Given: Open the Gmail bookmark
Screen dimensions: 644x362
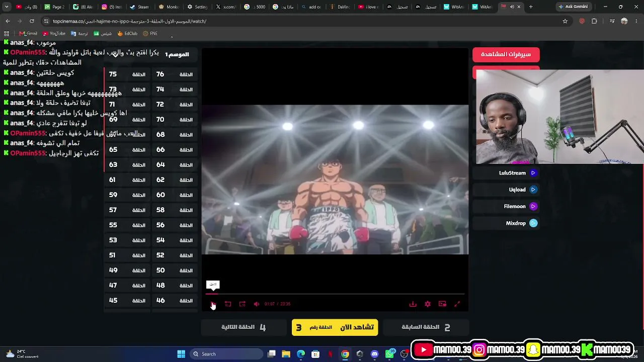Looking at the screenshot, I should pos(28,34).
